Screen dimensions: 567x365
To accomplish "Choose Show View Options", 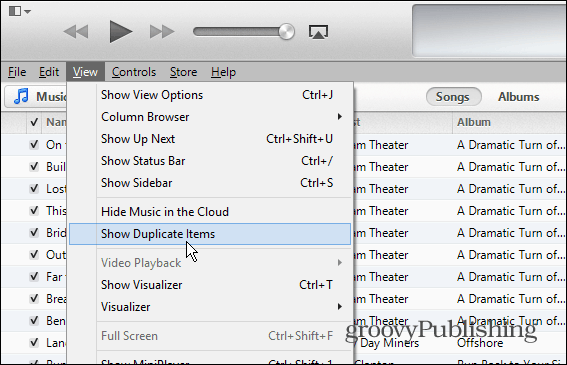I will coord(210,95).
